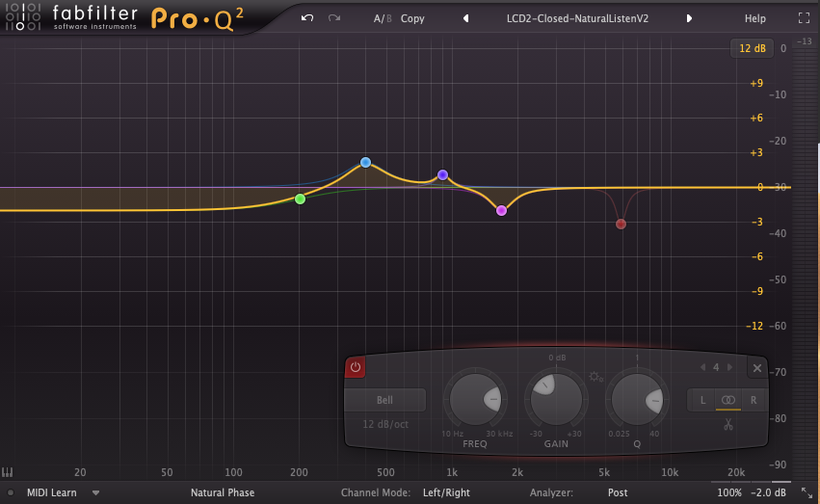Viewport: 820px width, 504px height.
Task: Open the 12 dB display range dropdown
Action: click(751, 48)
